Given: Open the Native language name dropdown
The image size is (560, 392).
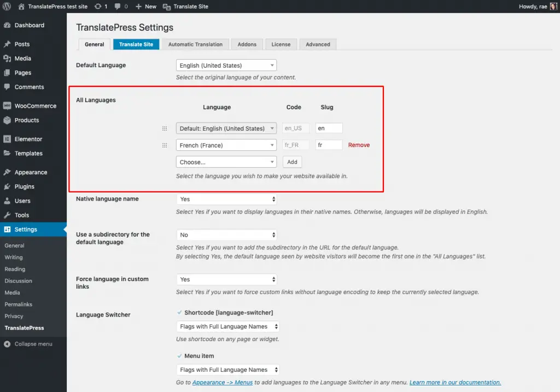Looking at the screenshot, I should 227,199.
